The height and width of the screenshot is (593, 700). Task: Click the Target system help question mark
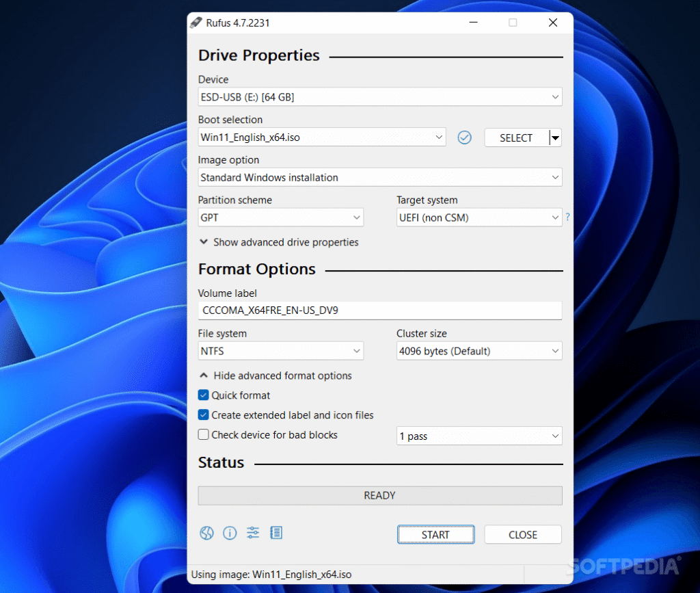(x=567, y=217)
